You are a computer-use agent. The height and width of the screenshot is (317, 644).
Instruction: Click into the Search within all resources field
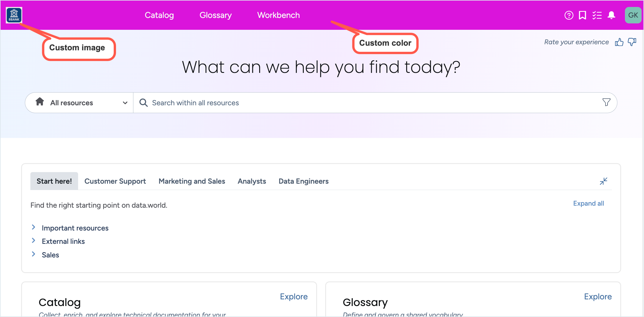pyautogui.click(x=347, y=103)
